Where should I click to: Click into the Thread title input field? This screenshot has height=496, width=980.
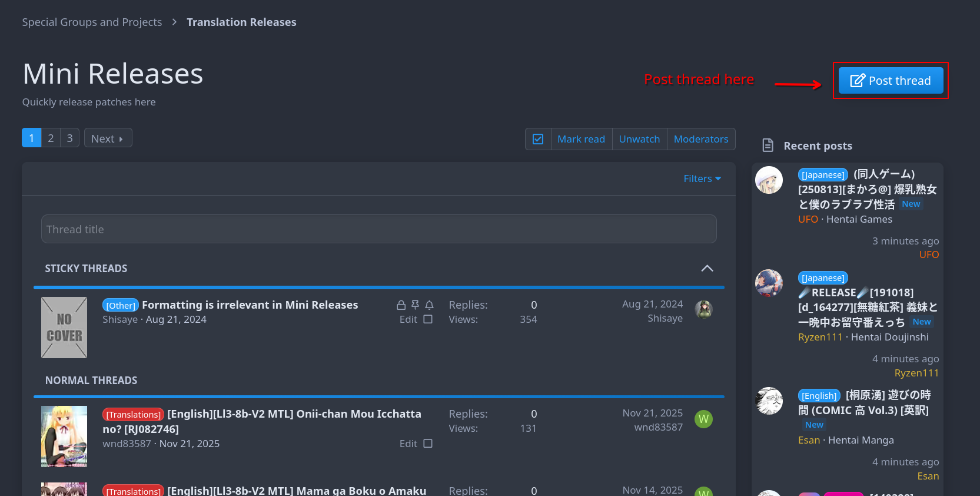point(378,229)
